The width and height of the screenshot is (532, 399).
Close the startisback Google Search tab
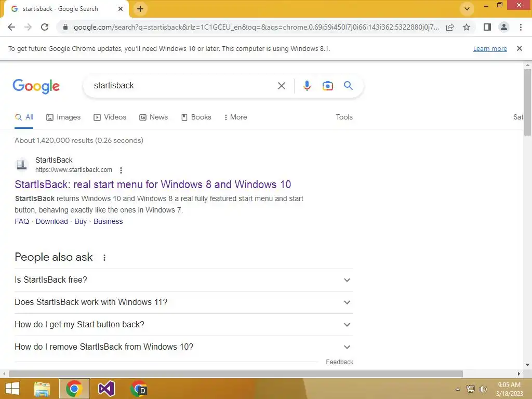[x=121, y=9]
